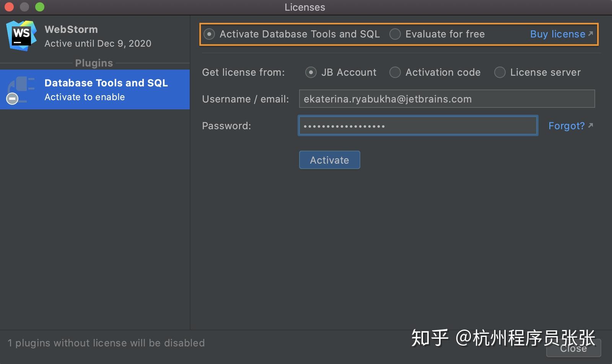This screenshot has width=612, height=364.
Task: Click the WebStorm logo icon
Action: 21,36
